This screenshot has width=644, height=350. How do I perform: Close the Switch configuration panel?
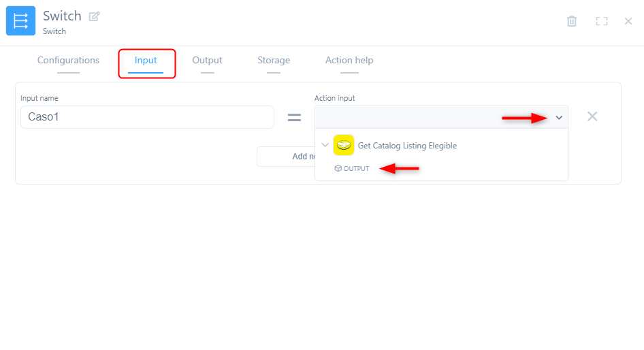pyautogui.click(x=628, y=21)
